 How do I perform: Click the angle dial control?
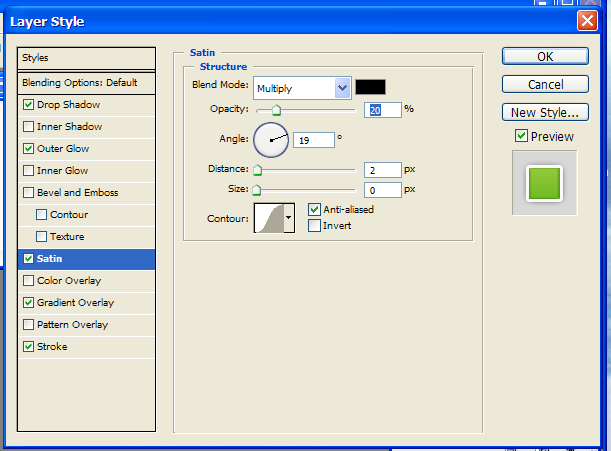click(x=271, y=140)
